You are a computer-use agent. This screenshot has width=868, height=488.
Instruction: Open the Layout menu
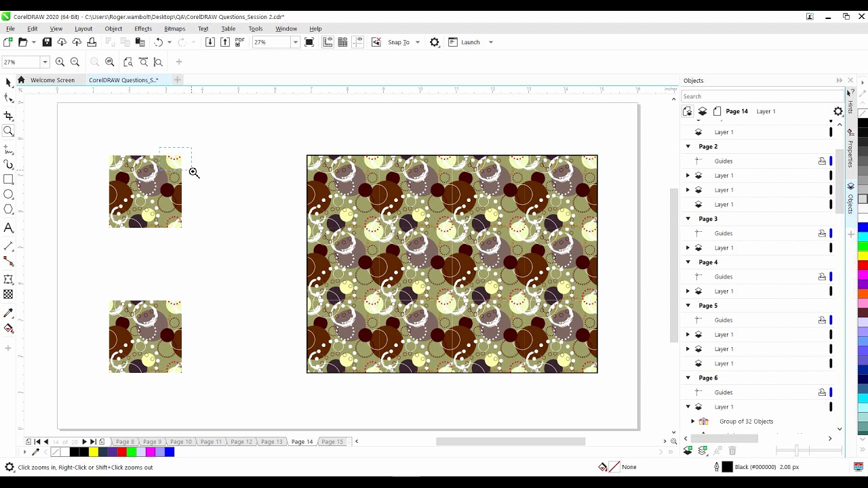[x=83, y=28]
